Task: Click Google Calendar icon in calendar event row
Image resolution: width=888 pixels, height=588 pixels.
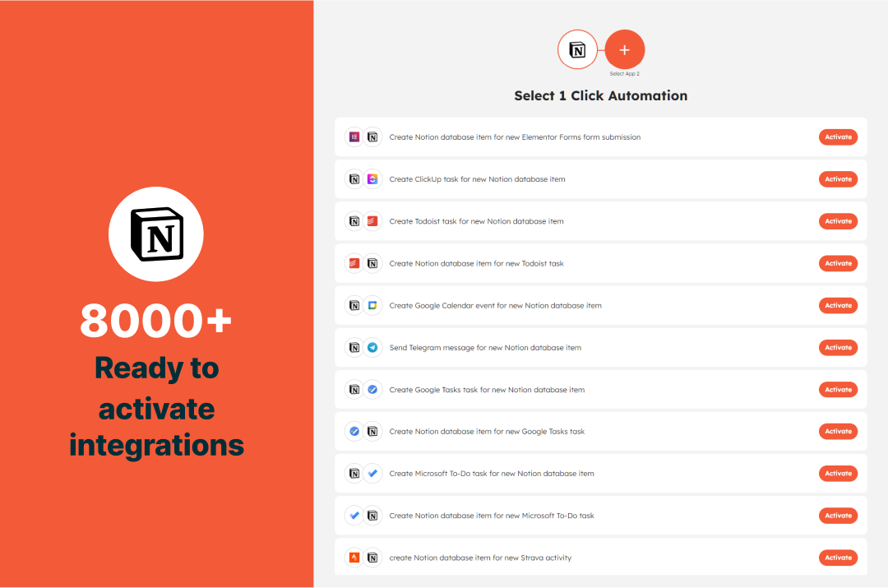Action: coord(372,305)
